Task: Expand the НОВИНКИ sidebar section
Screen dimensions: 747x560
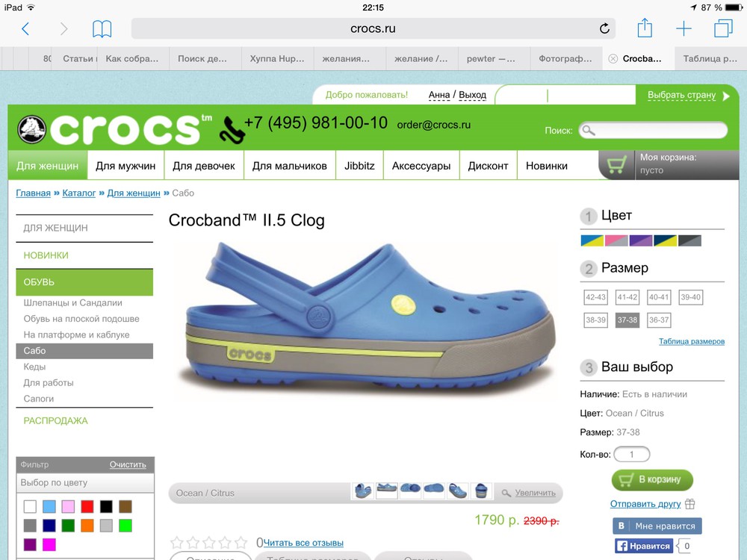Action: point(46,255)
